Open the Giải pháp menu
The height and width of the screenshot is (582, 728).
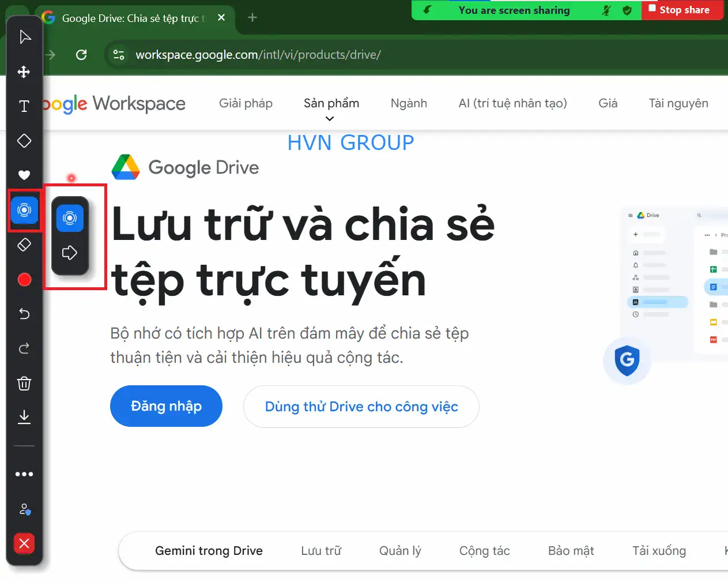[246, 103]
